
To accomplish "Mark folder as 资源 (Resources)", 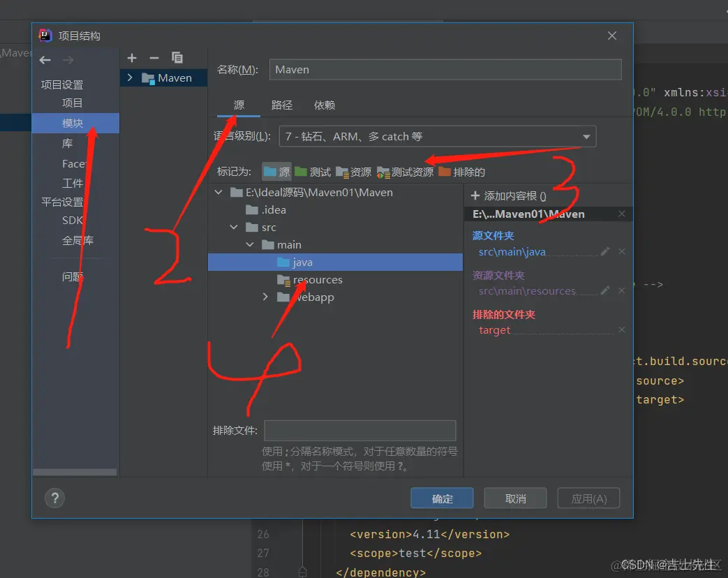I will coord(353,172).
